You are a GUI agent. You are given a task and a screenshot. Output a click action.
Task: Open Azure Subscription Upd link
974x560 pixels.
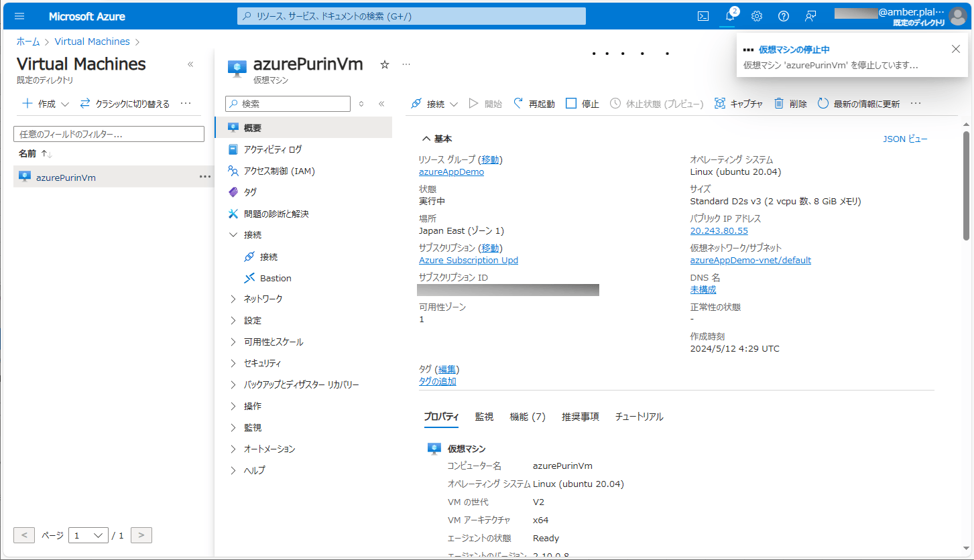click(x=469, y=260)
